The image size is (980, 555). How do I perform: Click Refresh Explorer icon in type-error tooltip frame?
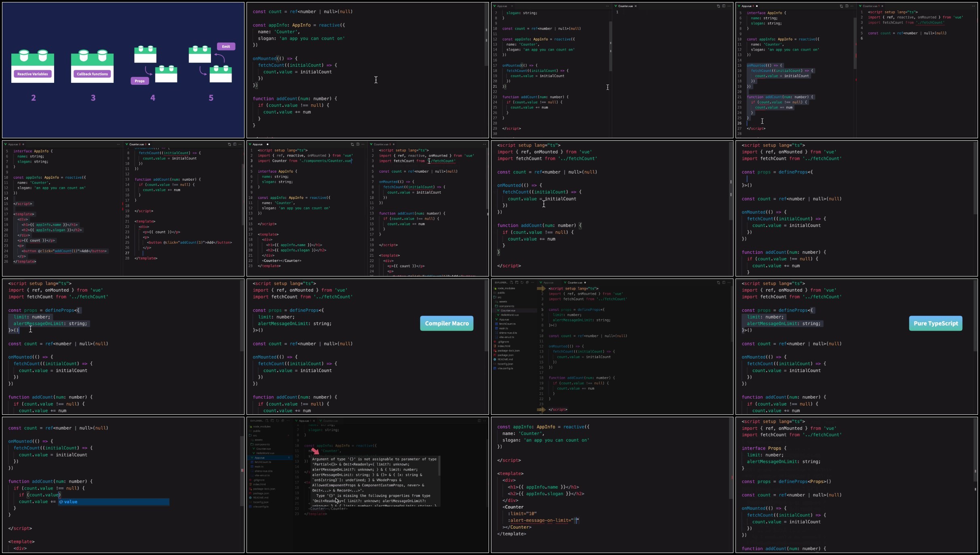point(277,421)
